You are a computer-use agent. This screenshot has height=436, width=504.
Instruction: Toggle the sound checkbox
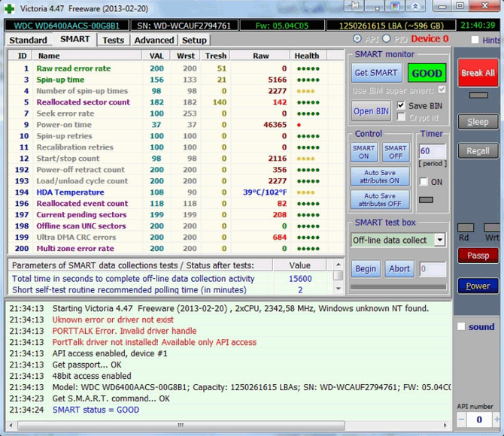[461, 326]
